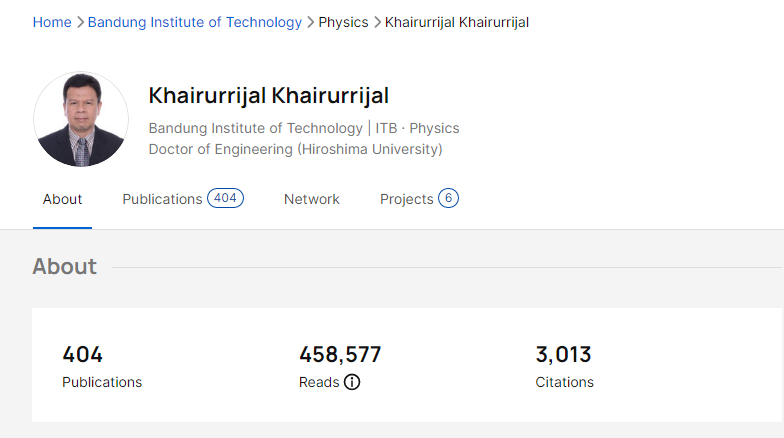This screenshot has height=438, width=784.
Task: Click chevron after the Physics breadcrumb
Action: [377, 22]
